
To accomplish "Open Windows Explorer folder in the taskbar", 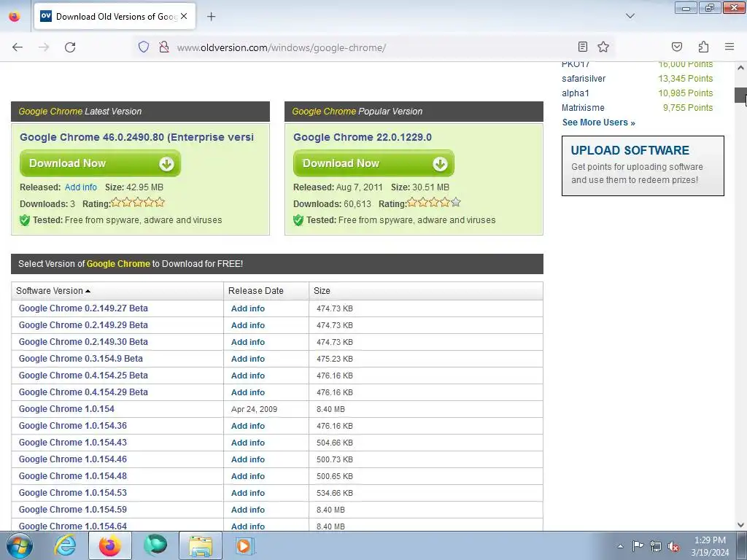I will tap(201, 545).
